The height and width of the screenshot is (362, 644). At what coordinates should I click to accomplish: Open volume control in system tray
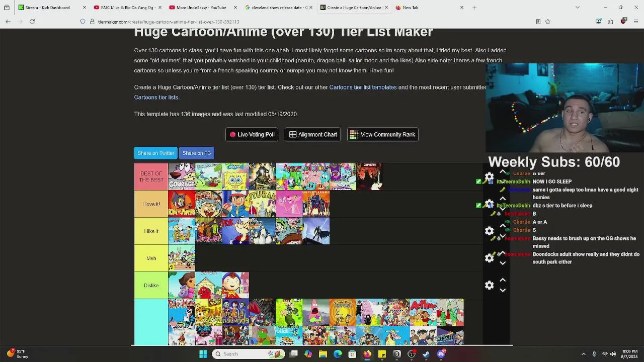pyautogui.click(x=613, y=354)
